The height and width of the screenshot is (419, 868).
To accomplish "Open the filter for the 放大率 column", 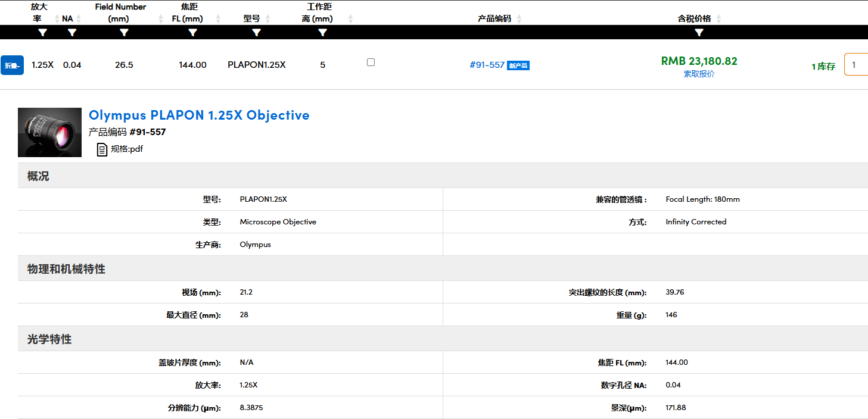I will [43, 33].
